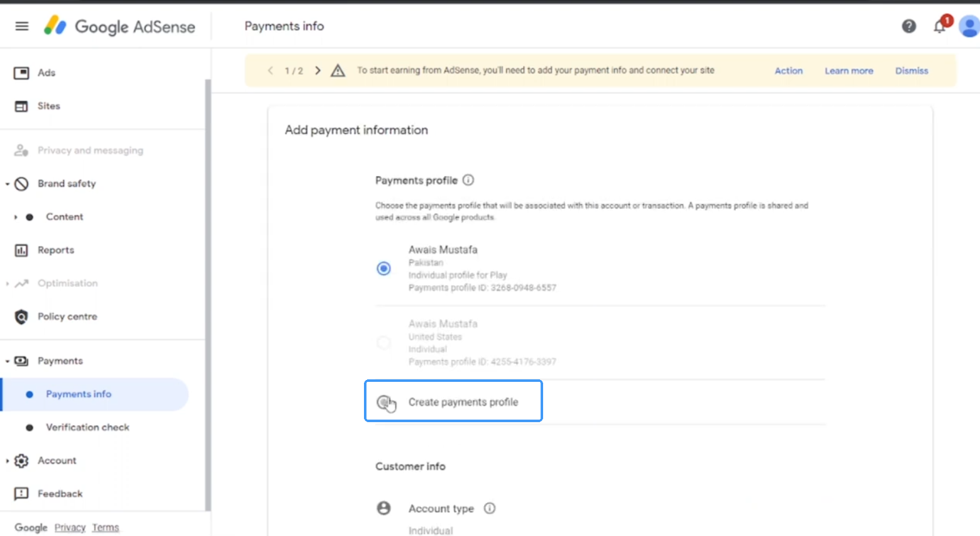Open the user account avatar
The height and width of the screenshot is (536, 980).
pyautogui.click(x=970, y=26)
